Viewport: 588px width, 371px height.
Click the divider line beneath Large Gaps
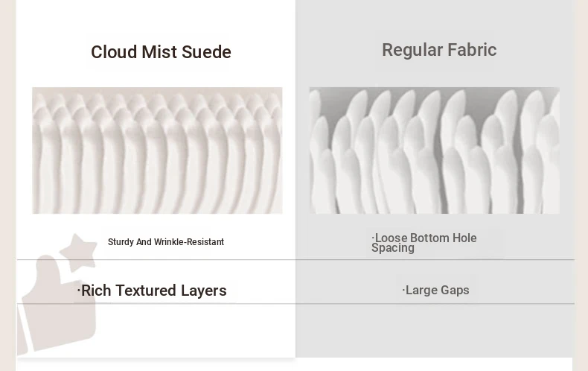(x=435, y=303)
